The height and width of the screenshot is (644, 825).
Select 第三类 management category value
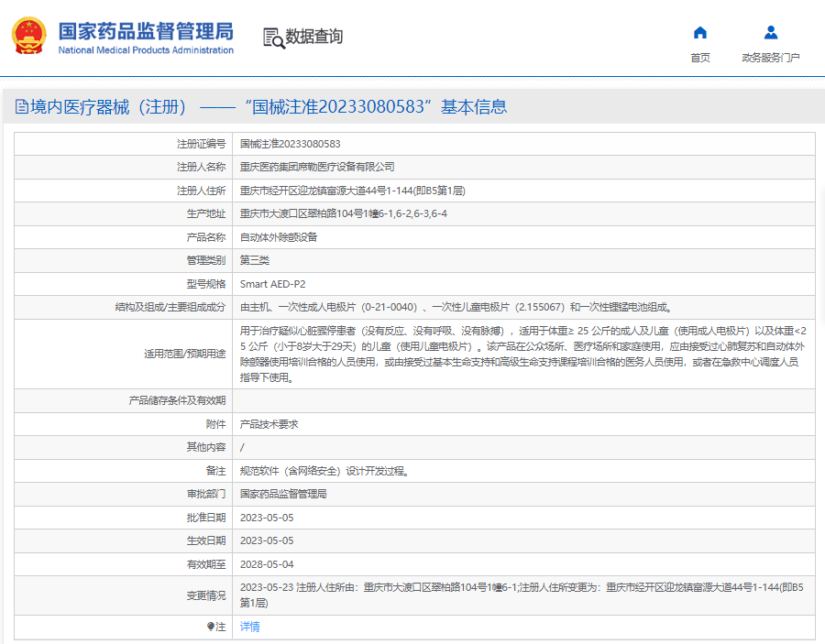255,261
